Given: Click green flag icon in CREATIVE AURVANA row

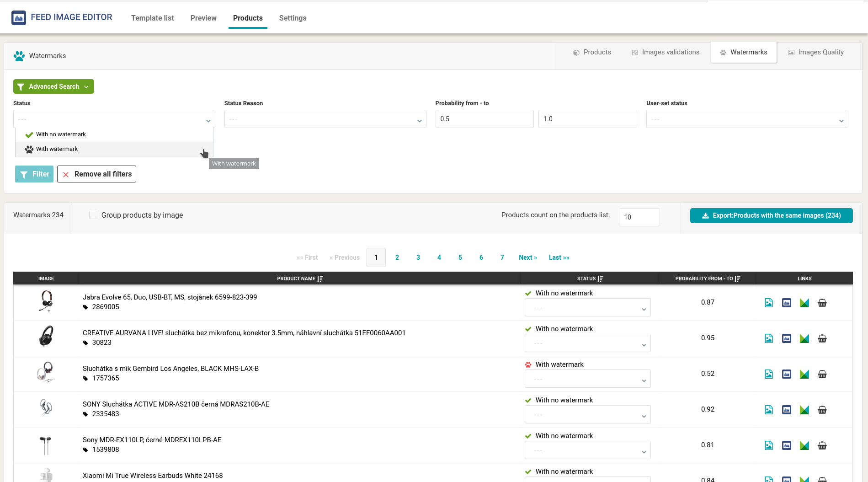Looking at the screenshot, I should pyautogui.click(x=804, y=338).
